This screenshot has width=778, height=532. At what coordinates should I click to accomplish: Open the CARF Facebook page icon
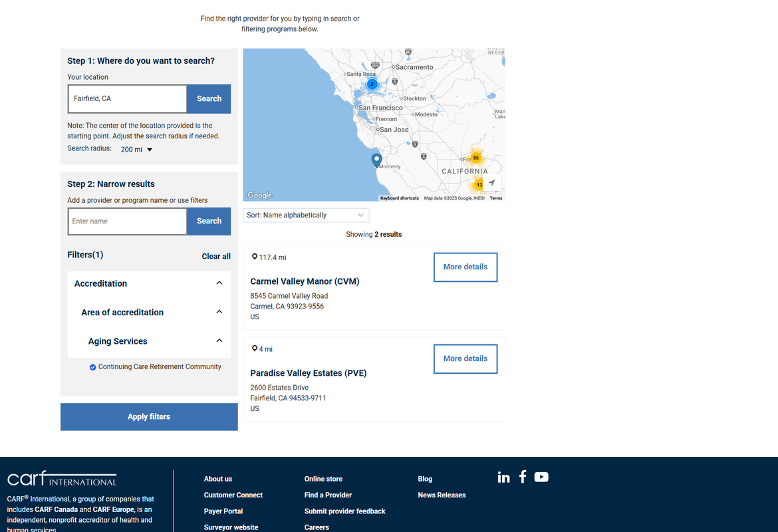pos(523,477)
